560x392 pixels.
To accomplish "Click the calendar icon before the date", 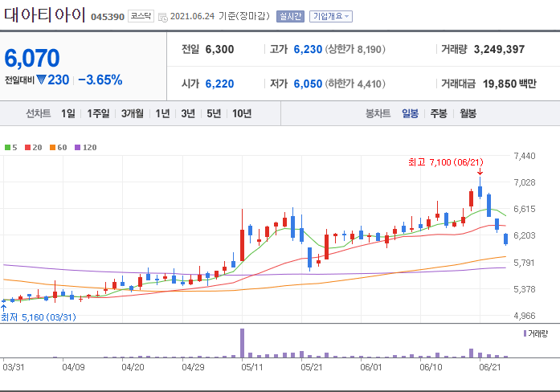I will (162, 17).
